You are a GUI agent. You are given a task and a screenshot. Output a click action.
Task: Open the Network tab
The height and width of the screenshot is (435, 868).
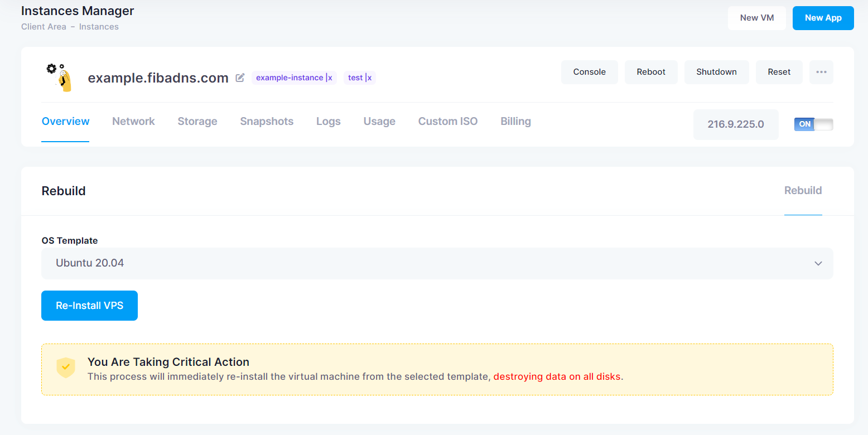point(133,122)
